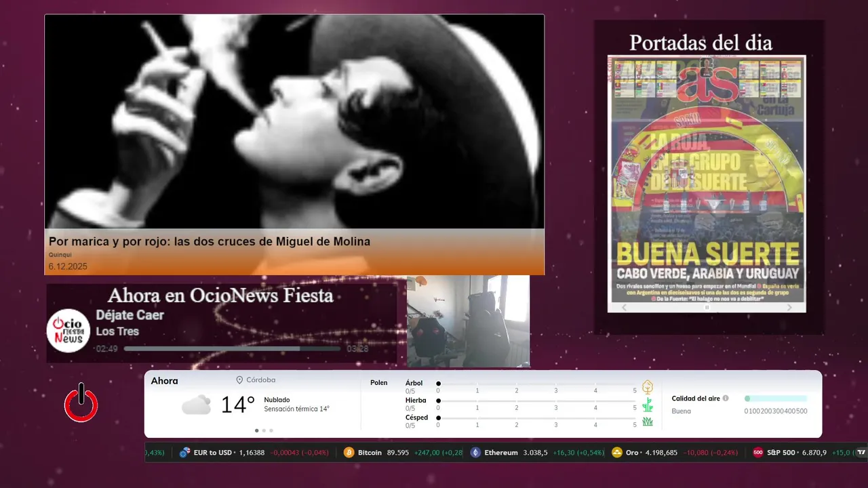
Task: Click the Ethereum ticker label
Action: click(x=501, y=453)
